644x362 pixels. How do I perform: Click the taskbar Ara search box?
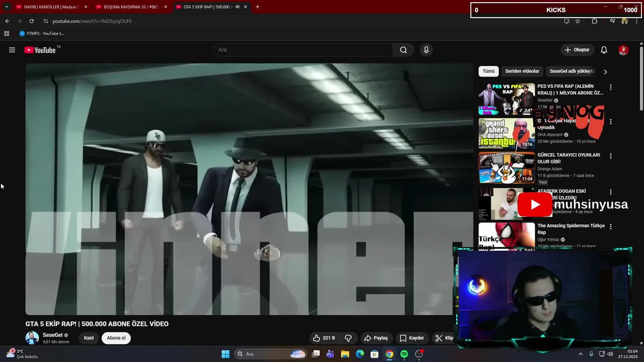pos(272,354)
